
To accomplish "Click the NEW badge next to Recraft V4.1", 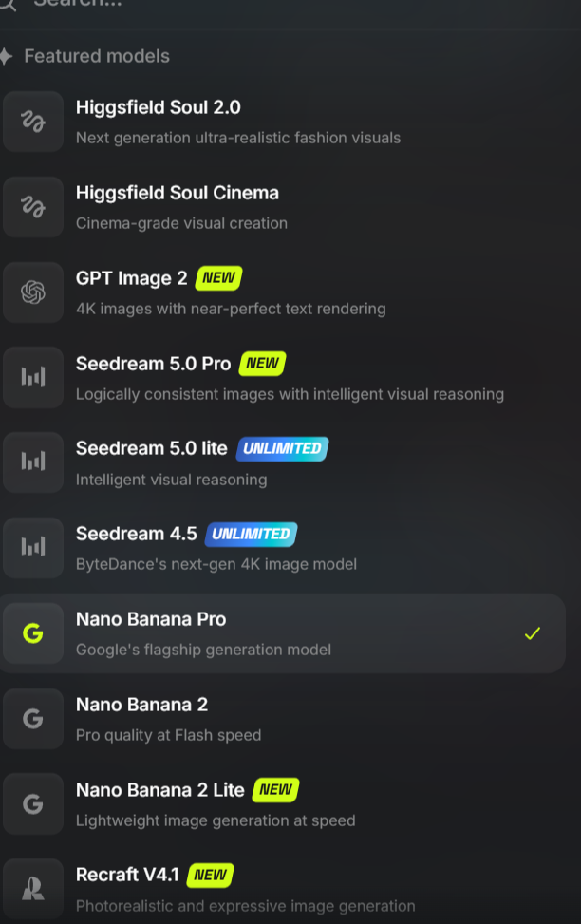I will point(211,875).
